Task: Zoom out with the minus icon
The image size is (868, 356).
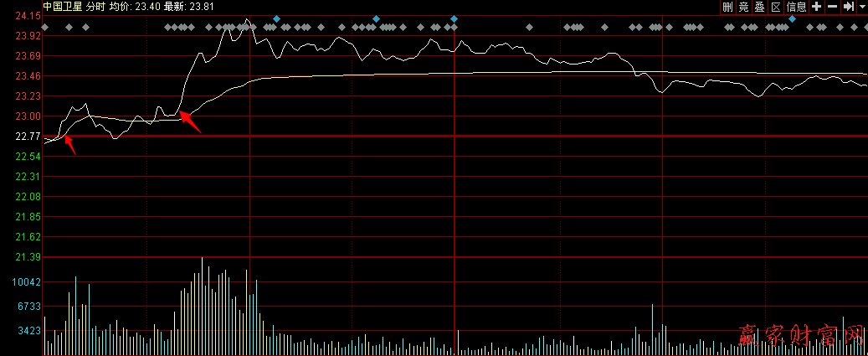Action: point(832,7)
